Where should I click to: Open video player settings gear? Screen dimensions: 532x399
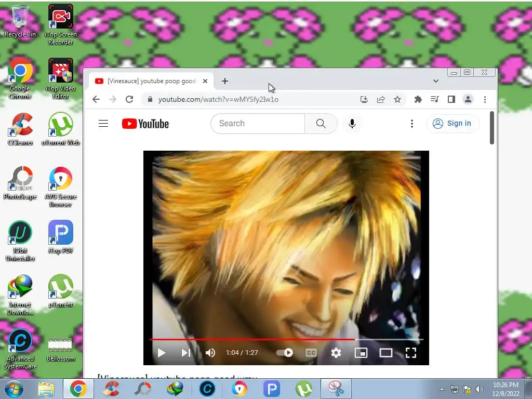point(336,353)
